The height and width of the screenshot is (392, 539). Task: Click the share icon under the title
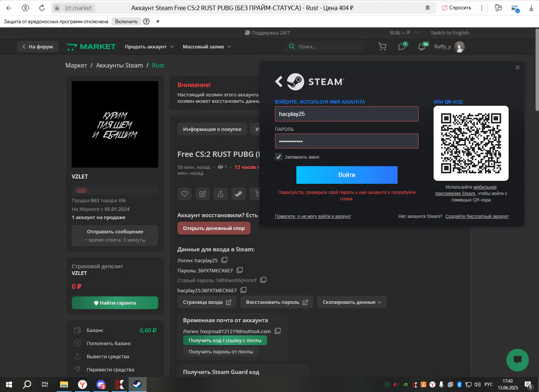(221, 194)
